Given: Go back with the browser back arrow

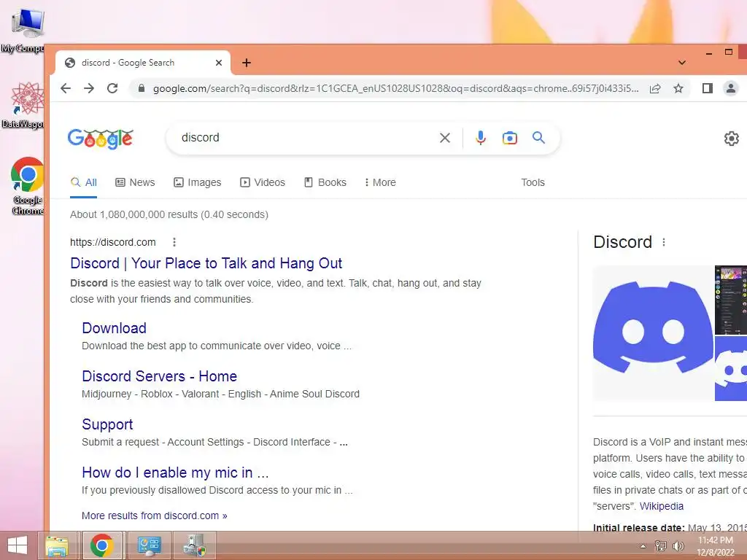Looking at the screenshot, I should pos(66,88).
